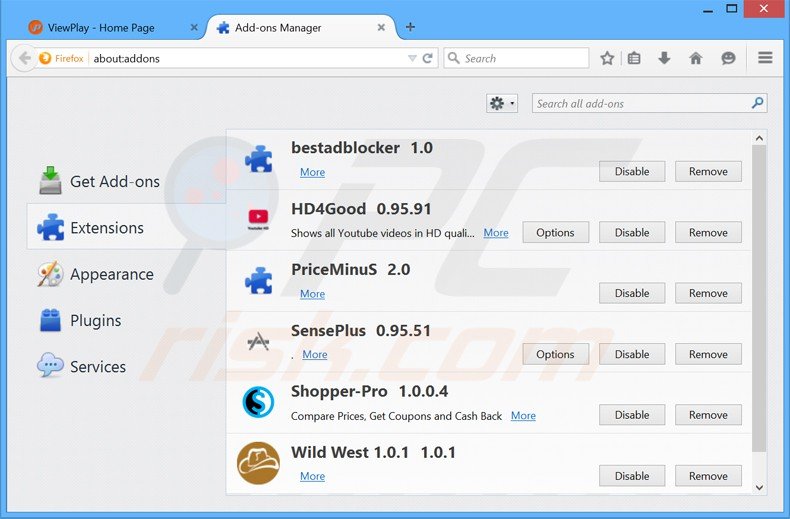Disable the bestadblocker extension
The height and width of the screenshot is (519, 790).
click(632, 171)
